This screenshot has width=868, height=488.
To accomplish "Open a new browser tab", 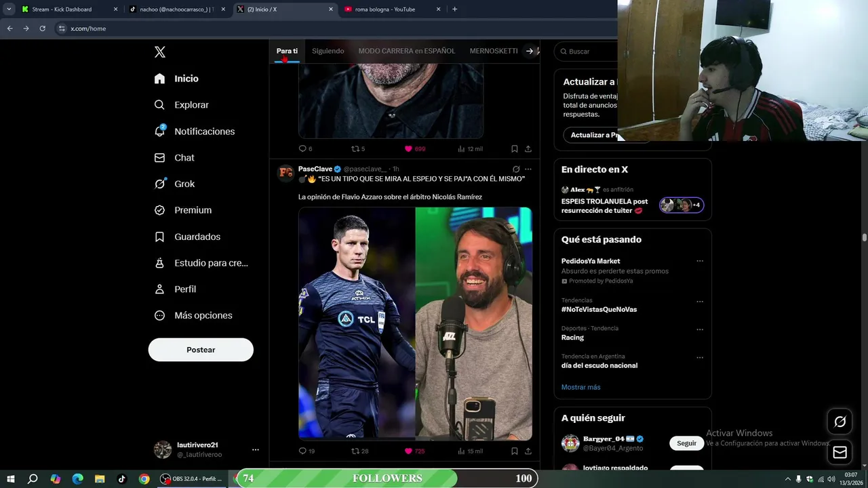I will coord(454,9).
